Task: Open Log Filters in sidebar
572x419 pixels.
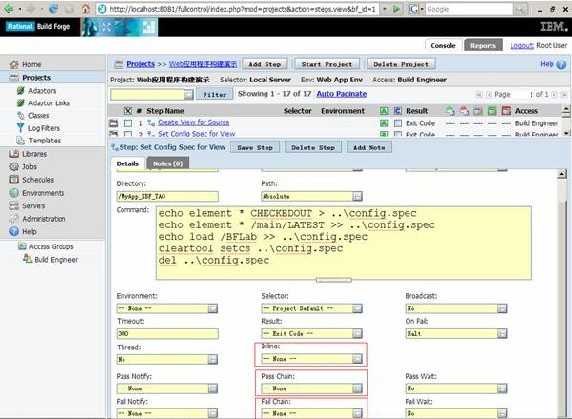Action: coord(44,128)
